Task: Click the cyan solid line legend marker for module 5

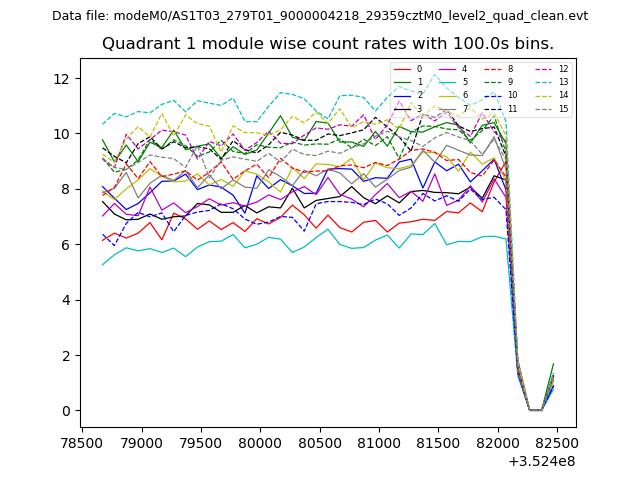Action: point(448,82)
